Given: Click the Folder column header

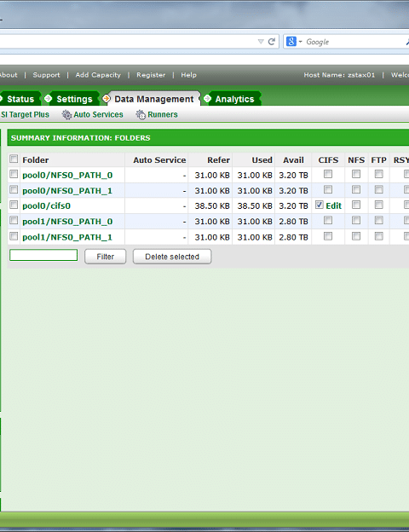Looking at the screenshot, I should [36, 159].
